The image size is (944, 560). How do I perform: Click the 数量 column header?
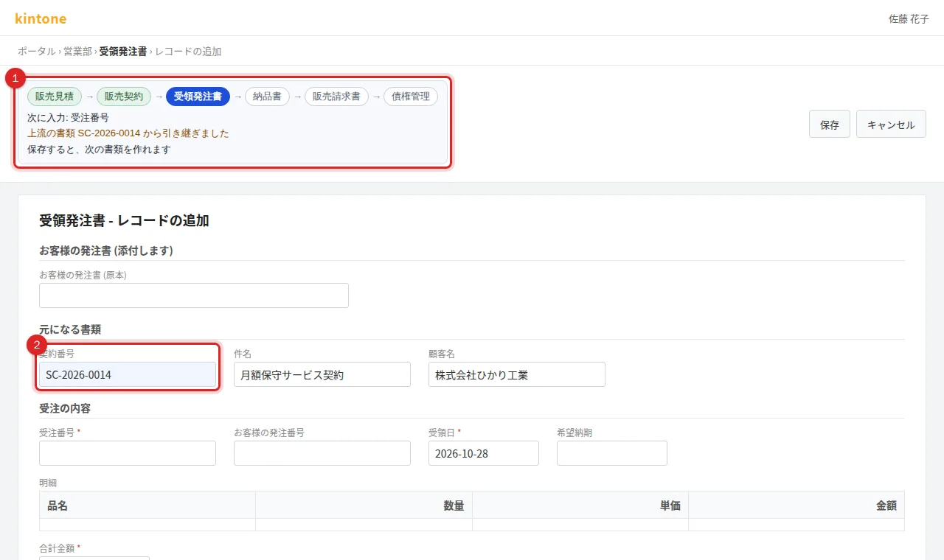pos(364,505)
